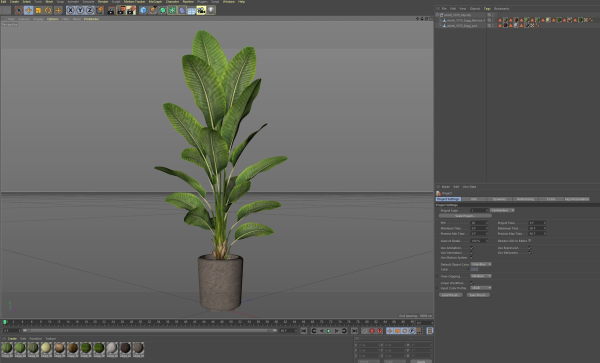600x363 pixels.
Task: Toggle the Use Deformers checkbox
Action: pyautogui.click(x=530, y=253)
